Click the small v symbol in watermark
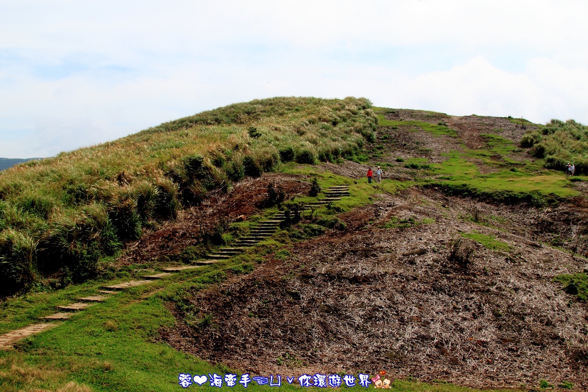 coord(290,381)
